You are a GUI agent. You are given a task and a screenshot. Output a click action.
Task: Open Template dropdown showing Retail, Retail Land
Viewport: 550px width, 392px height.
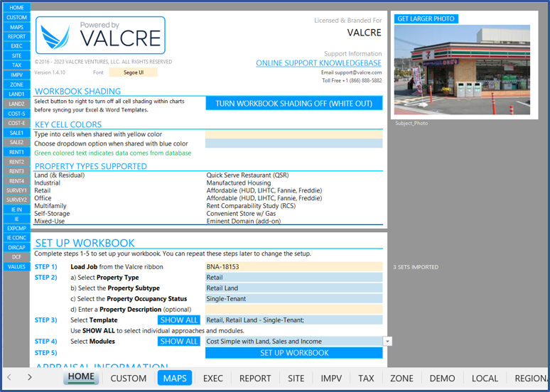click(294, 320)
